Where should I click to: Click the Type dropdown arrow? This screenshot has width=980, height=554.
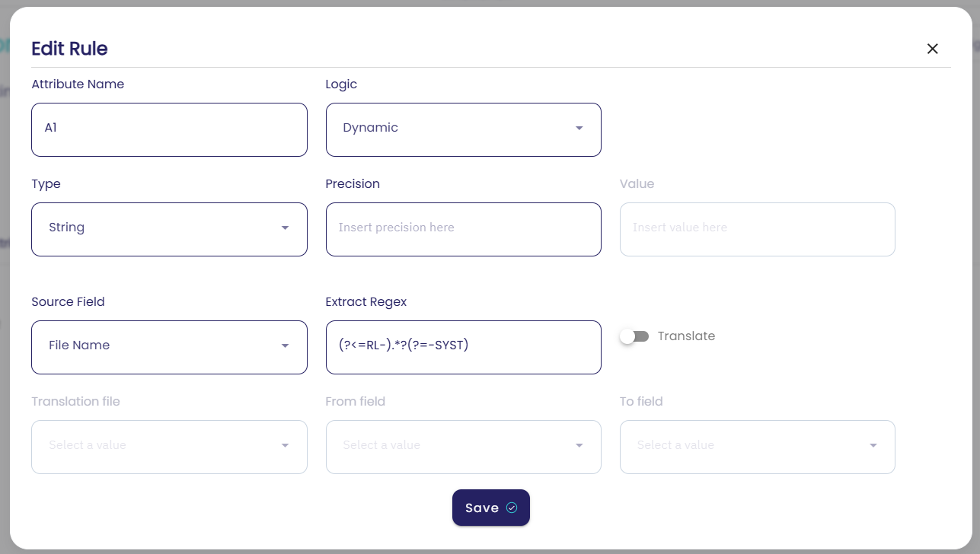[x=285, y=228]
